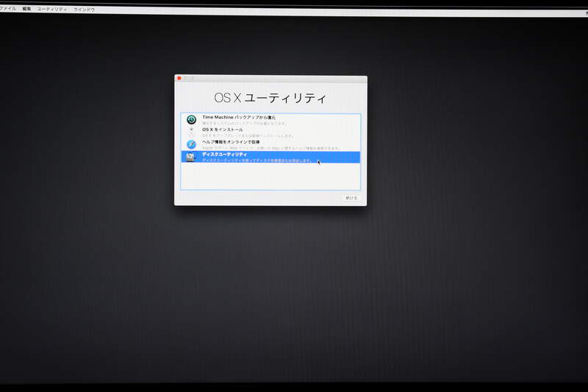Click the Disk Utility drive icon
This screenshot has width=588, height=392.
click(191, 157)
